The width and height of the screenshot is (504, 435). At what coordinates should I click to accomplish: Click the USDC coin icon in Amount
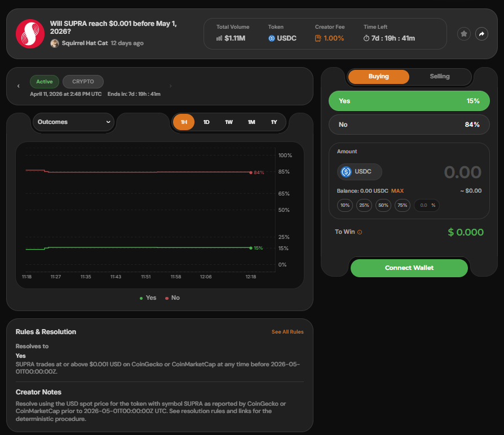point(346,172)
